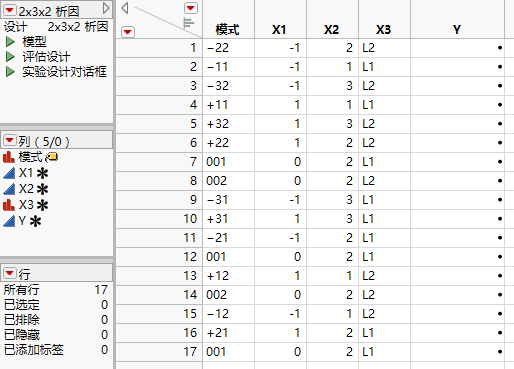Click the 模式 cell −31 in row 9
The image size is (514, 369).
click(228, 200)
